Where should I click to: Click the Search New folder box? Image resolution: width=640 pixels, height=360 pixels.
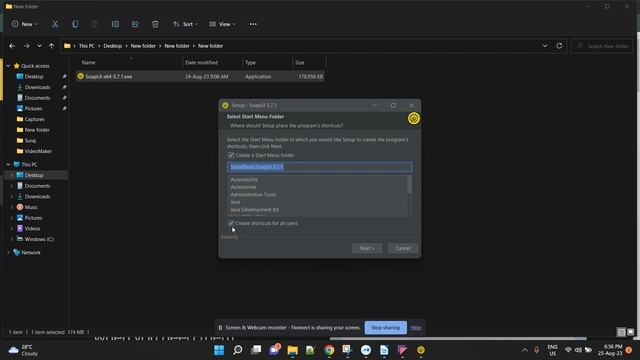coord(602,46)
